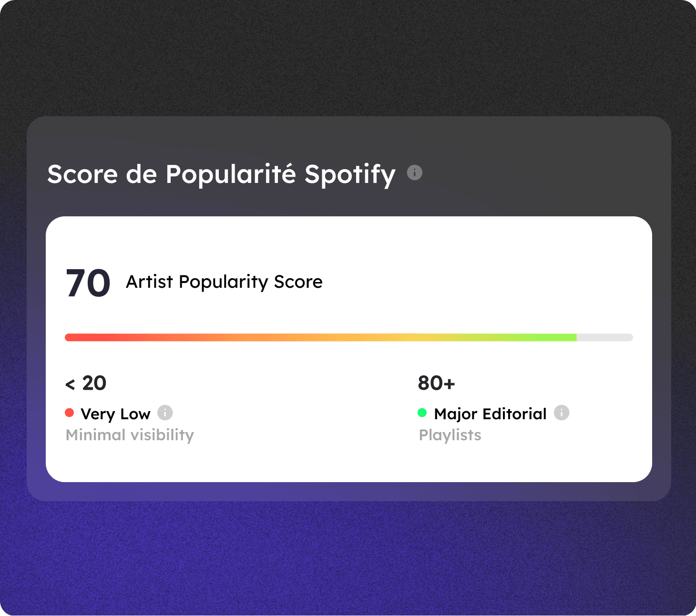Image resolution: width=696 pixels, height=616 pixels.
Task: Click the Minimal visibility description text
Action: click(x=130, y=435)
